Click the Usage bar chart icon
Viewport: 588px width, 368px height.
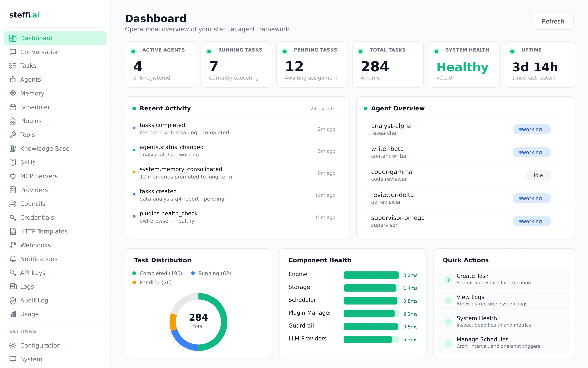point(13,314)
